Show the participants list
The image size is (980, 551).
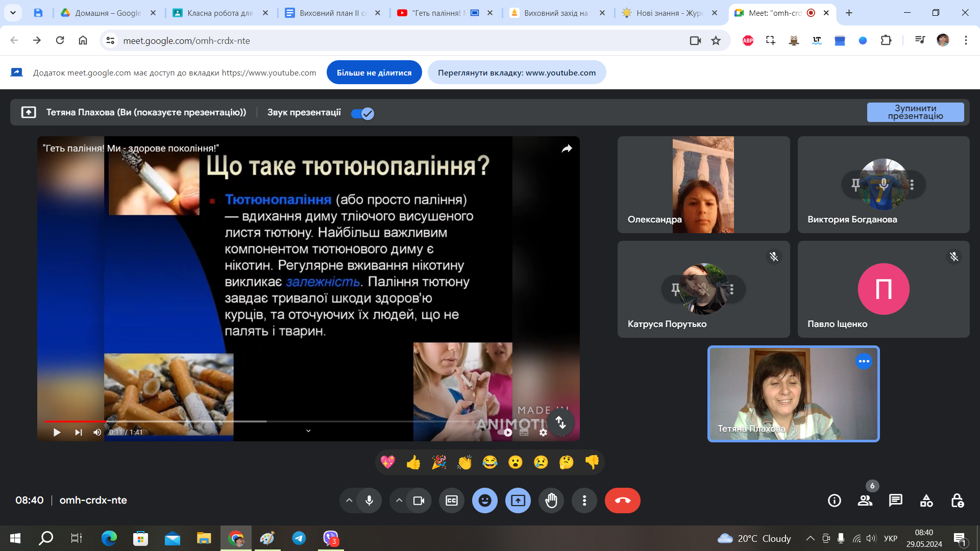865,500
